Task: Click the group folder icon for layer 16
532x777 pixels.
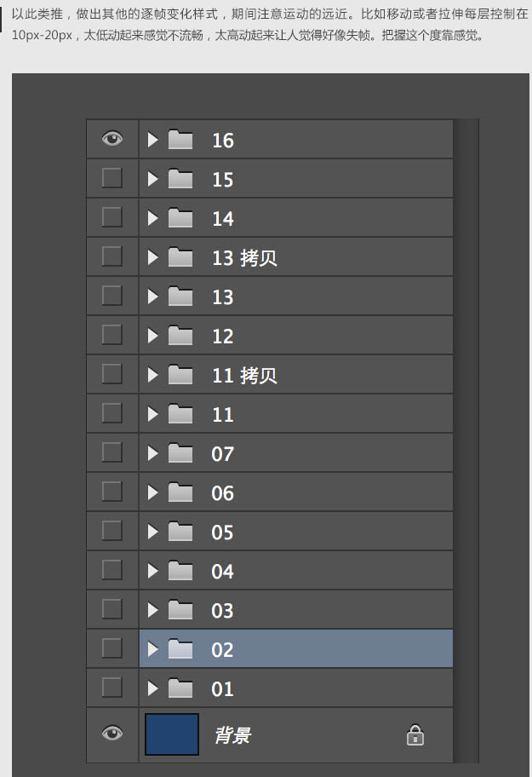Action: 180,140
